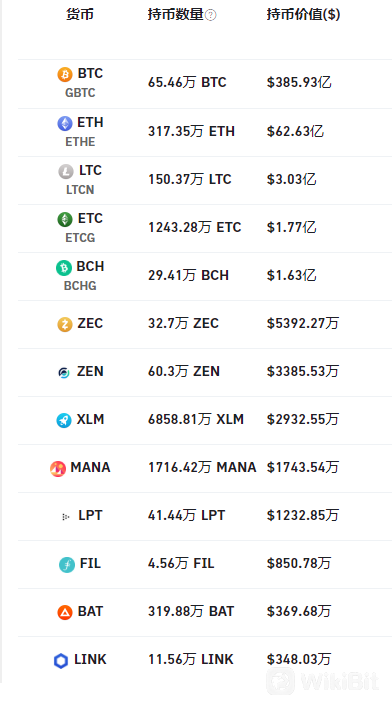Viewport: 392px width, 710px height.
Task: Click the Decentraland MANA icon
Action: pyautogui.click(x=58, y=468)
